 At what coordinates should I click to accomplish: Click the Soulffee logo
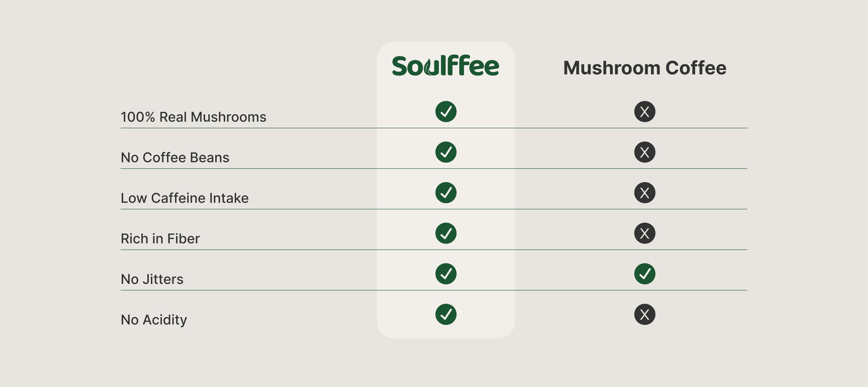pos(445,65)
